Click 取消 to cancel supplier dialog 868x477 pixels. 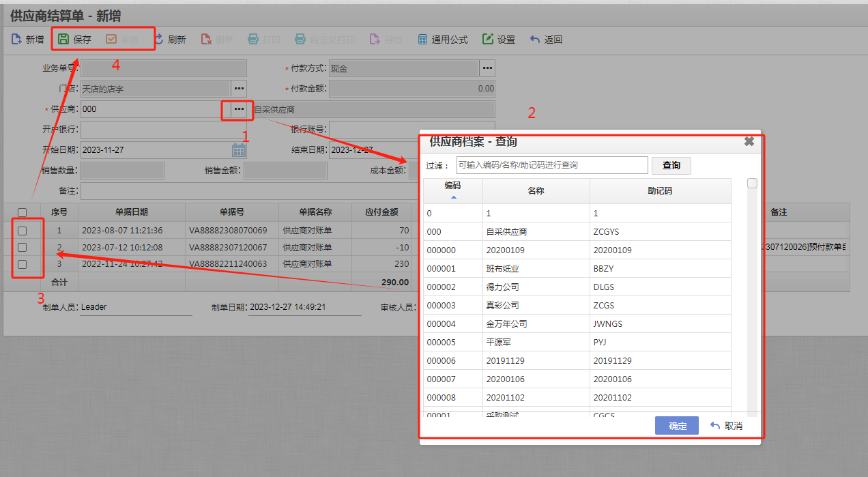click(726, 426)
